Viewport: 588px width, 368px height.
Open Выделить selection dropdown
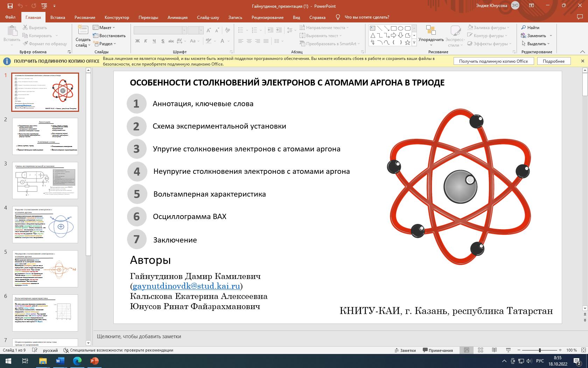[535, 43]
